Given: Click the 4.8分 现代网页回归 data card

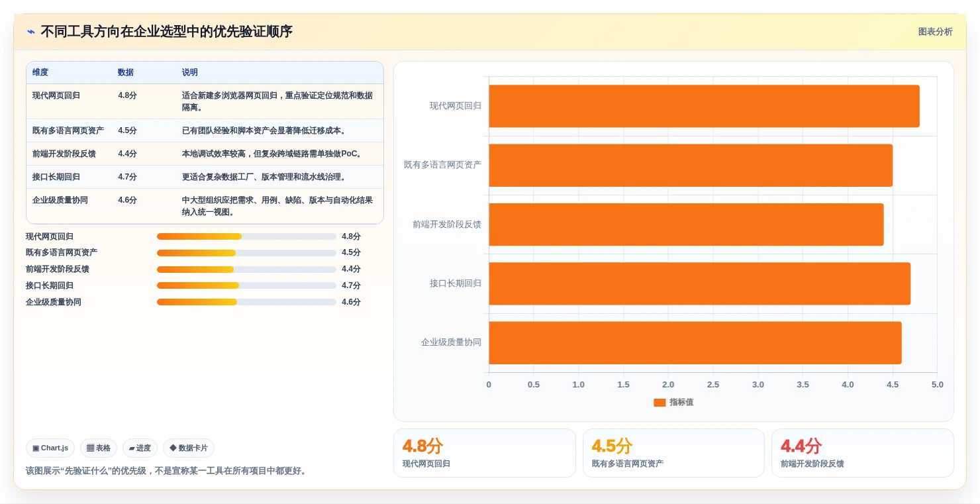Looking at the screenshot, I should coord(485,453).
